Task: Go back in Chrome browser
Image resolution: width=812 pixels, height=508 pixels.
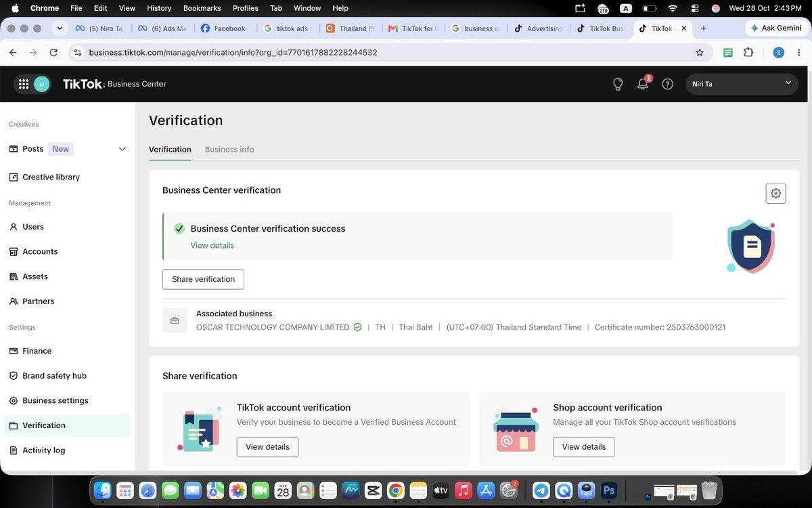Action: (x=13, y=52)
